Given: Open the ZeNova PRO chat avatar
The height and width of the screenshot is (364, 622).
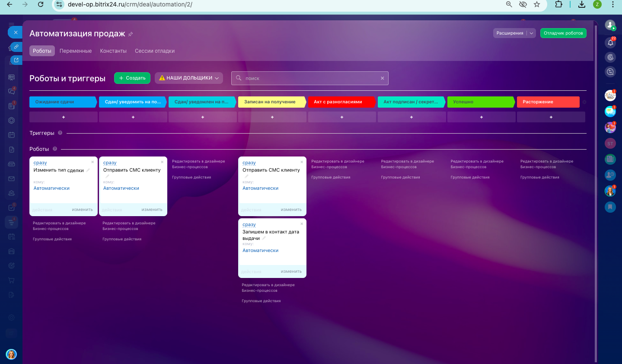Looking at the screenshot, I should pyautogui.click(x=610, y=96).
